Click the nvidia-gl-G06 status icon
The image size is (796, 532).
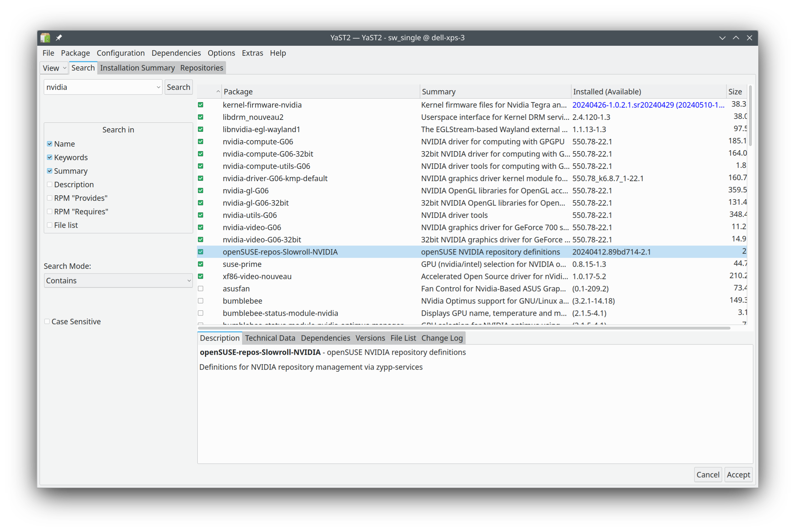click(x=201, y=190)
